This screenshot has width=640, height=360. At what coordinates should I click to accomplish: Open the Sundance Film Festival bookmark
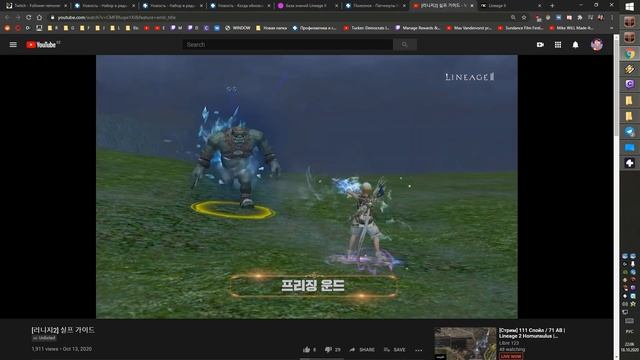point(520,28)
